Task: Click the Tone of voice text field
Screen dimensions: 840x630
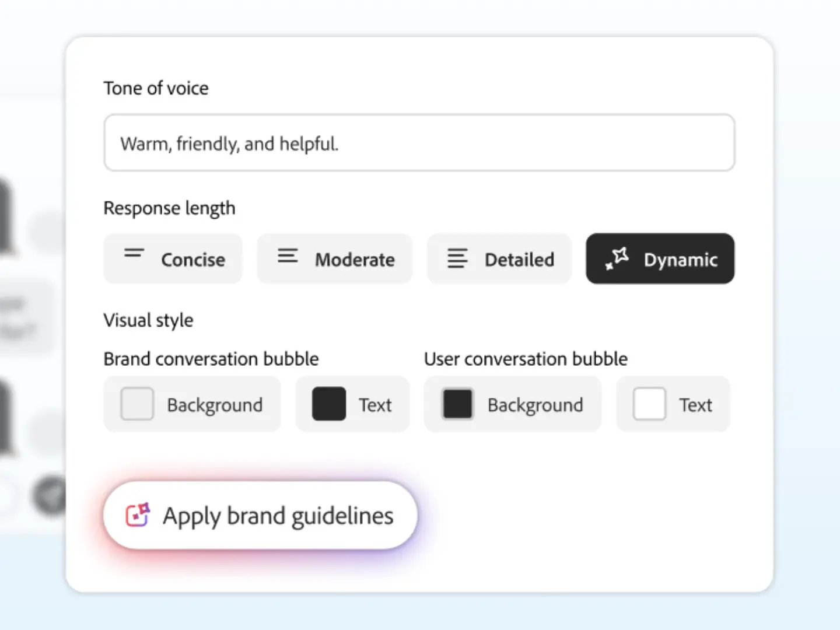Action: [x=419, y=143]
